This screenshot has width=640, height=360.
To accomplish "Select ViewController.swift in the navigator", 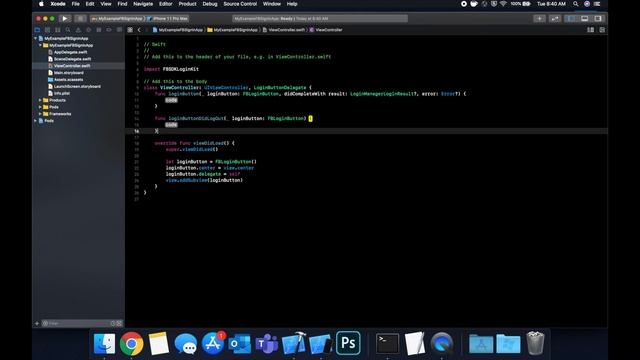I will point(72,66).
